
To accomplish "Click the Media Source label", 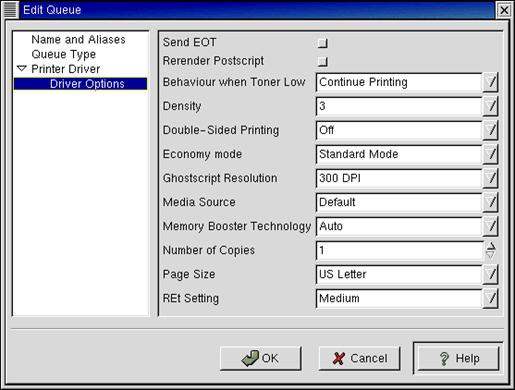I will pyautogui.click(x=199, y=202).
